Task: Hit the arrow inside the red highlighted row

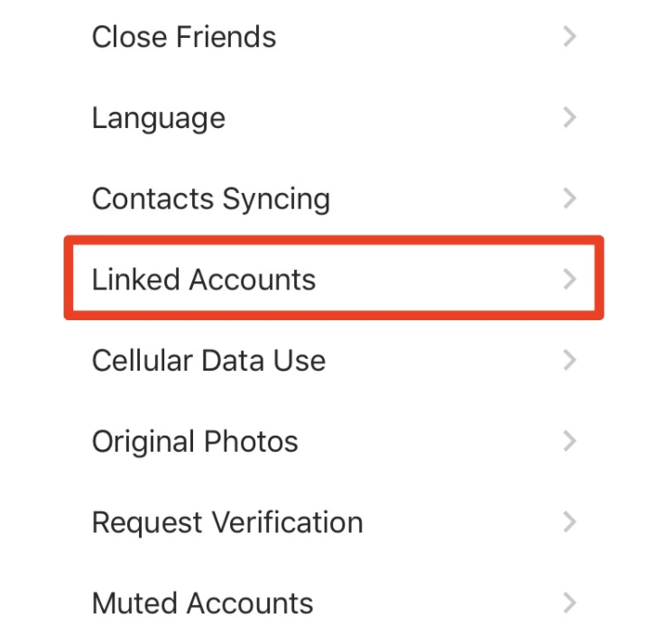Action: click(569, 279)
